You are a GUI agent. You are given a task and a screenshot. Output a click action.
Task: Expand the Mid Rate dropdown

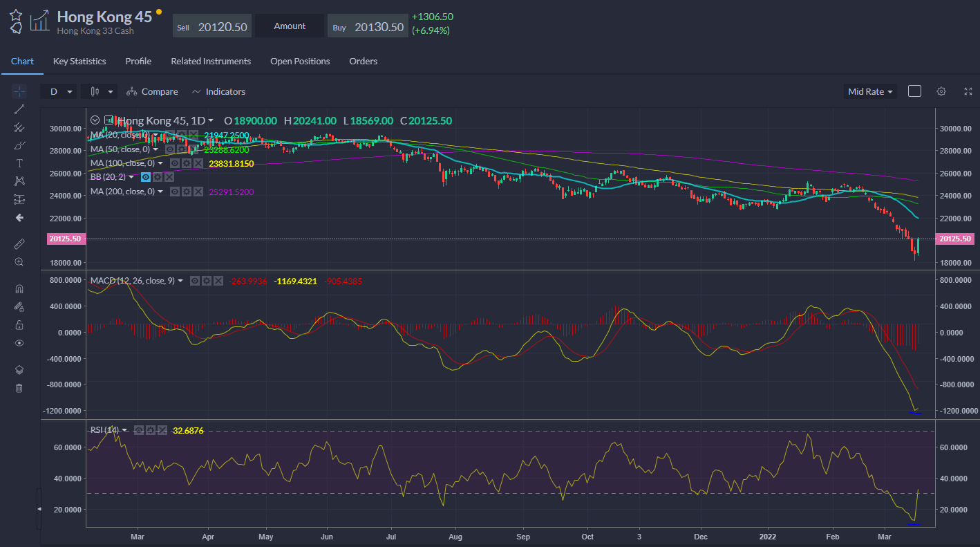(870, 91)
